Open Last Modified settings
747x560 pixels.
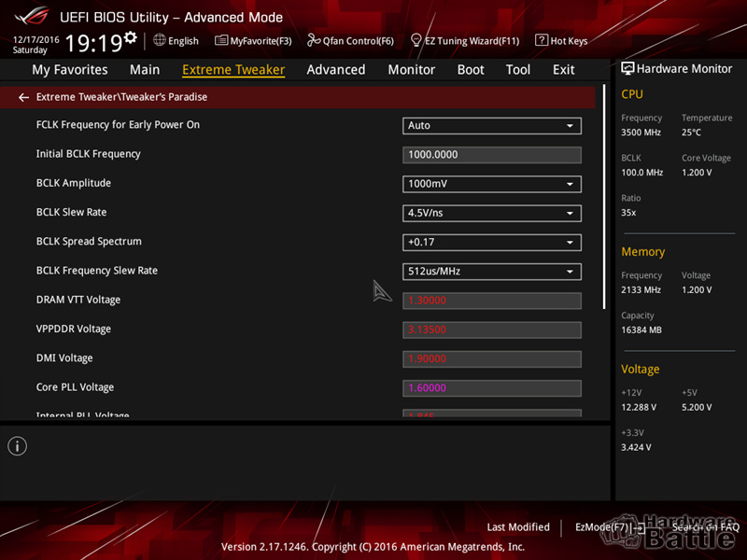pos(518,527)
